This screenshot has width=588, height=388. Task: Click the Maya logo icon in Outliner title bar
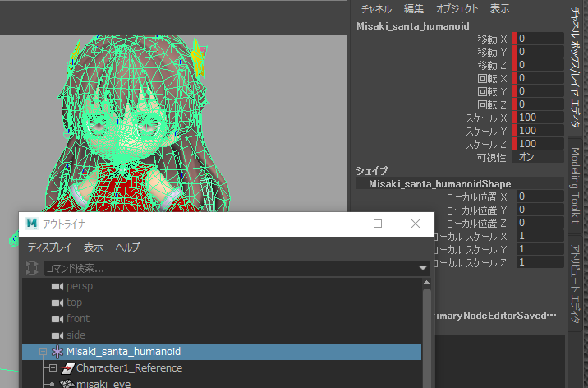pyautogui.click(x=32, y=224)
